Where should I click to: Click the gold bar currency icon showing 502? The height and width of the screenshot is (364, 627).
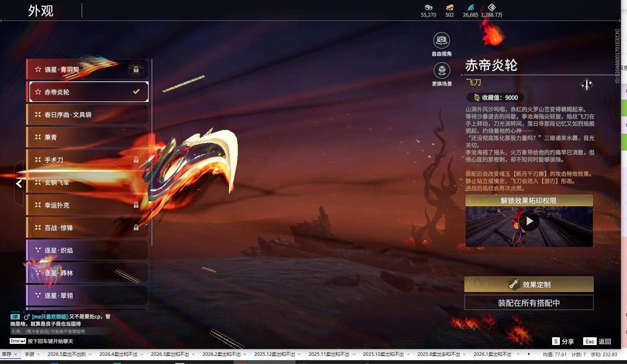point(450,7)
